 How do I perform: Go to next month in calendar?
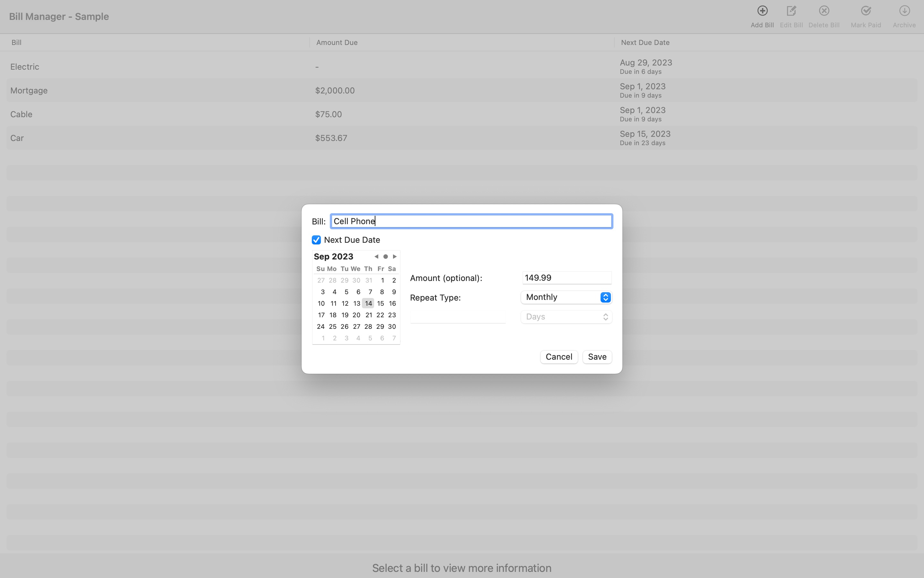(x=395, y=257)
